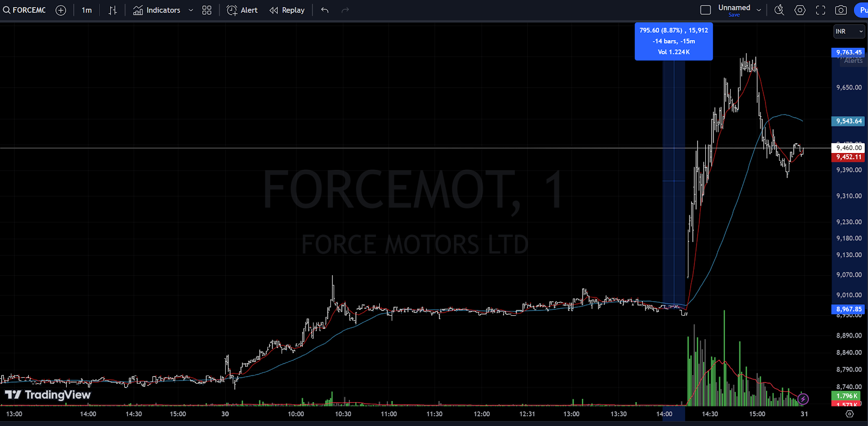This screenshot has width=868, height=426.
Task: Click the 8,790.00 price scale value
Action: pos(849,370)
